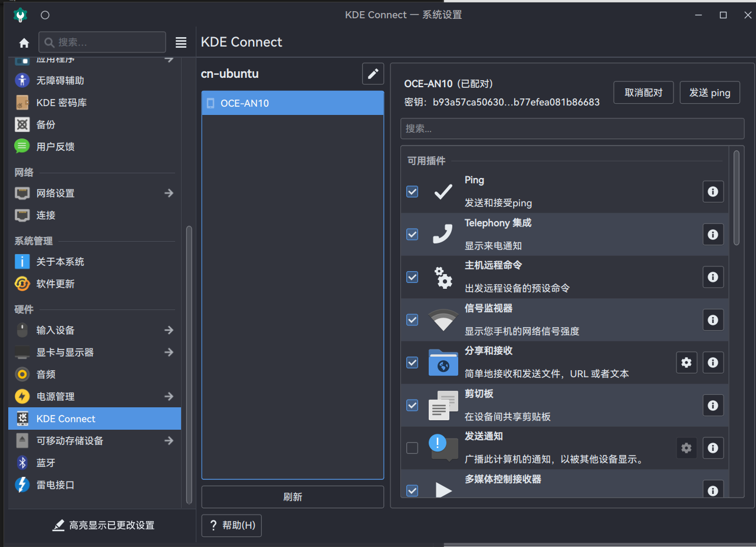Open 连接 network settings

94,216
